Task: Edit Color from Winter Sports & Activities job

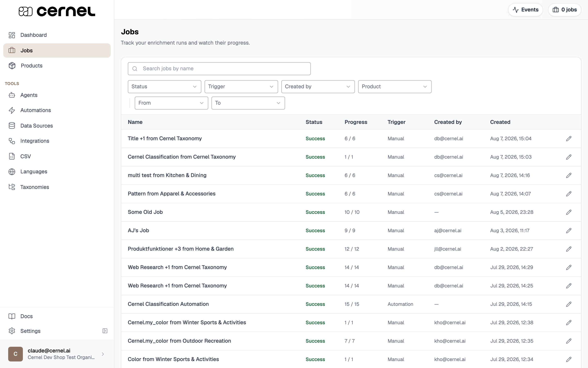Action: coord(569,359)
